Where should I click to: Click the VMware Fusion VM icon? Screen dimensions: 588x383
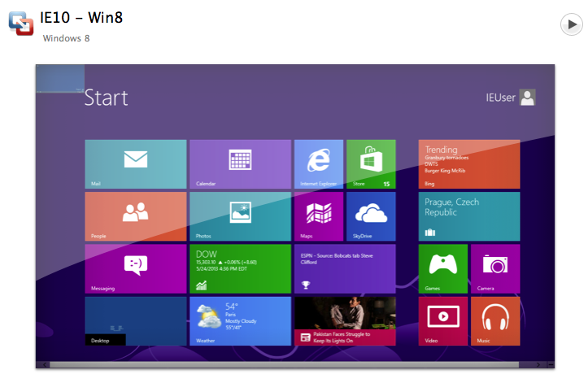tap(21, 24)
